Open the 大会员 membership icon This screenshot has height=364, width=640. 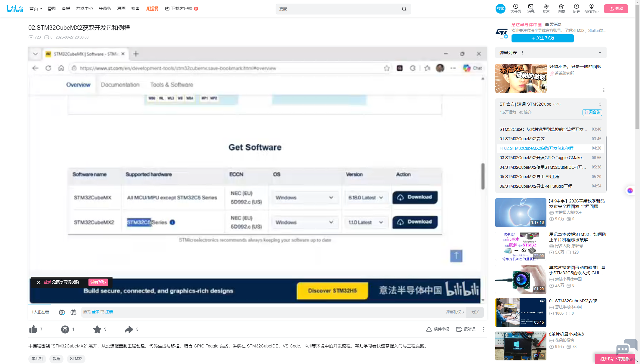515,8
